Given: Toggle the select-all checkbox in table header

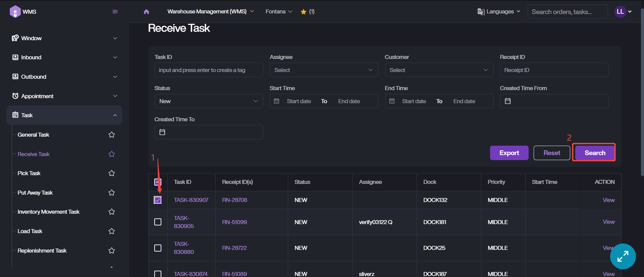Looking at the screenshot, I should click(158, 182).
